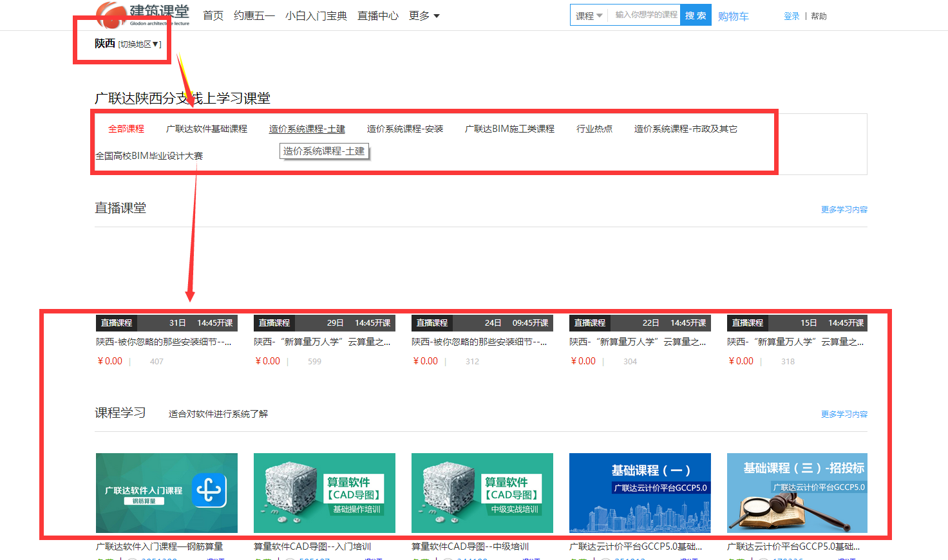Screen dimensions: 948x560
Task: Click the 课程学习 section heading
Action: 120,413
